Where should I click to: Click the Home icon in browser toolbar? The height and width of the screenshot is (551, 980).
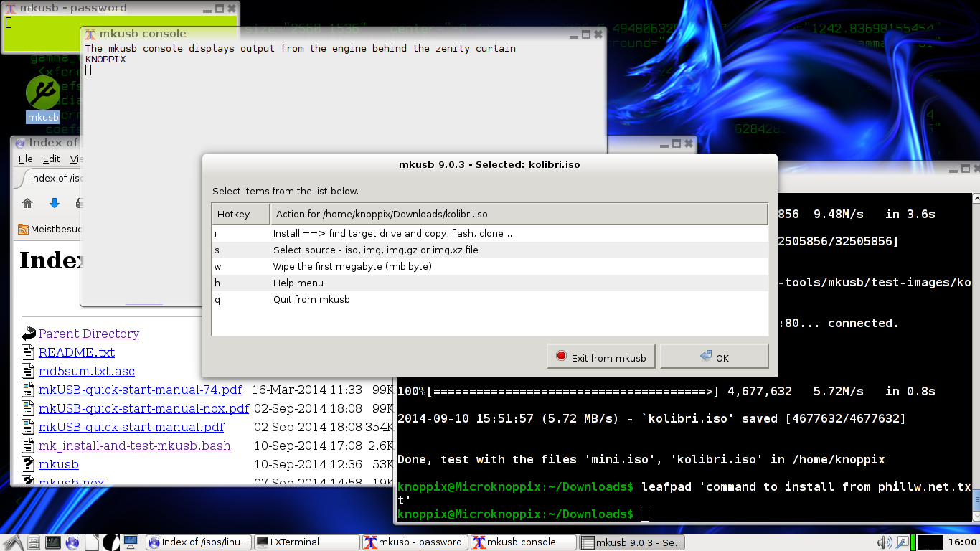[x=27, y=203]
